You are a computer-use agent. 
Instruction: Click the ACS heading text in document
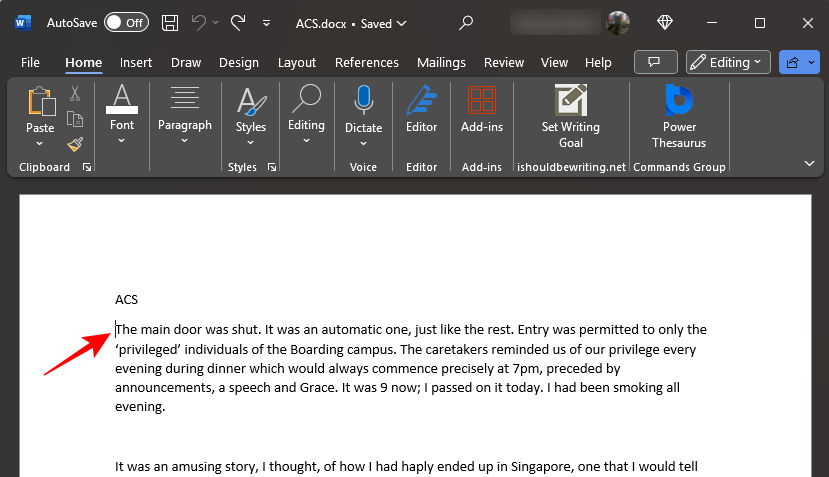point(126,299)
